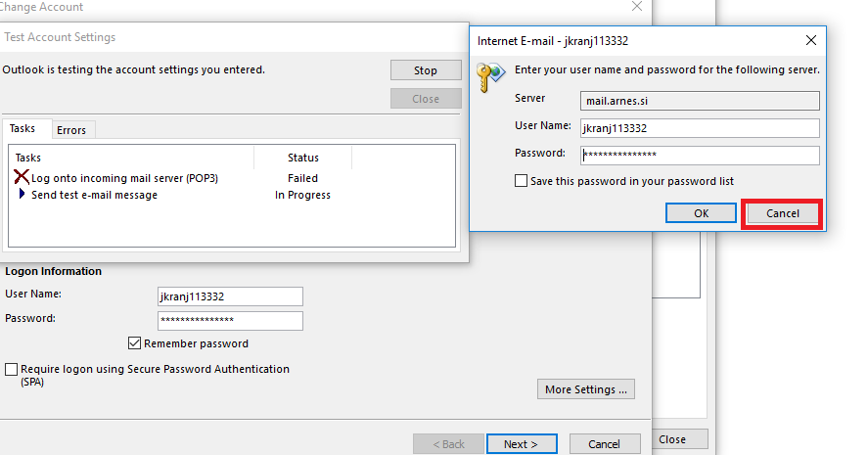Enable Save this password in your password list
The image size is (868, 455).
(x=521, y=181)
